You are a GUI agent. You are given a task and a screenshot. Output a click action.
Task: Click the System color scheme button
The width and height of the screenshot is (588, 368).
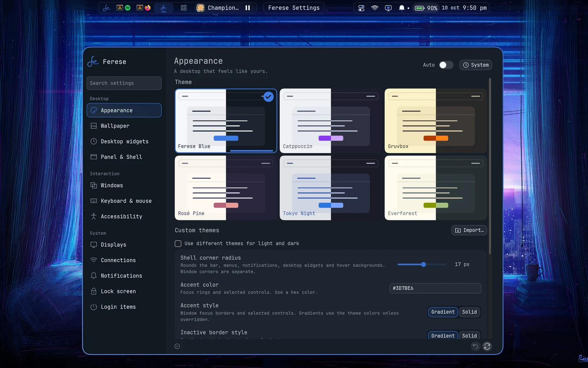pos(476,65)
